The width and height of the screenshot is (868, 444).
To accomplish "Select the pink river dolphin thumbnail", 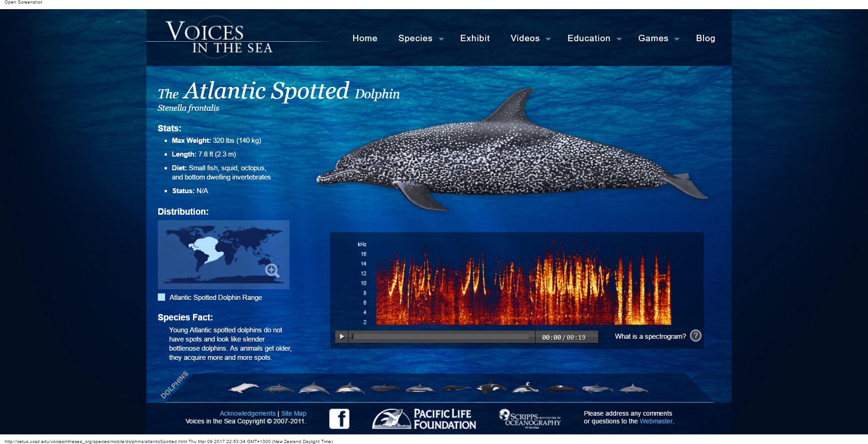I will click(243, 388).
